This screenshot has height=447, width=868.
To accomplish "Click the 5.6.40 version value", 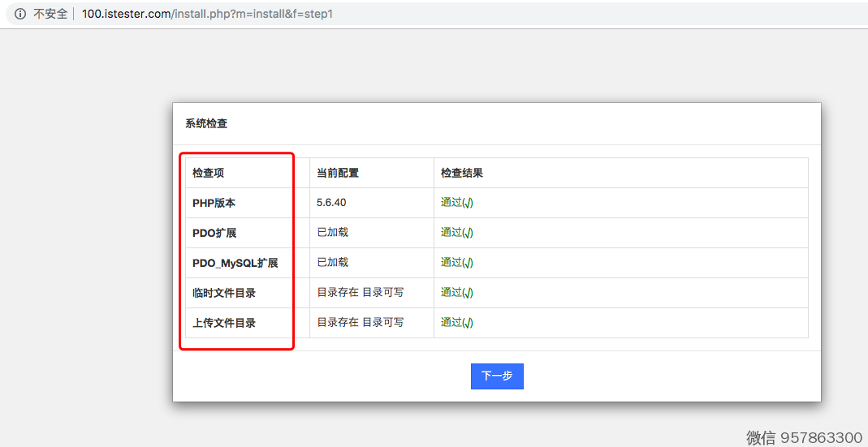I will tap(331, 203).
